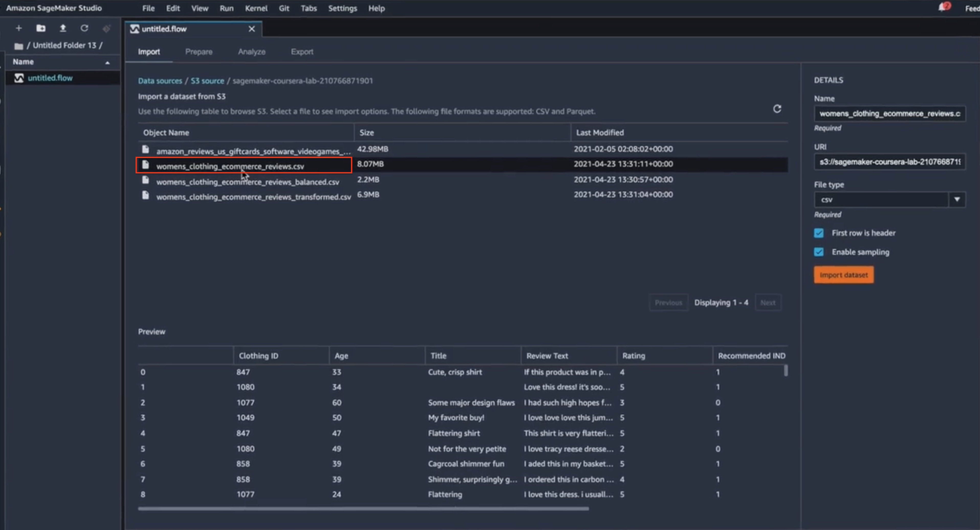Screen dimensions: 980x530
Task: Toggle First row is header checkbox
Action: 819,233
